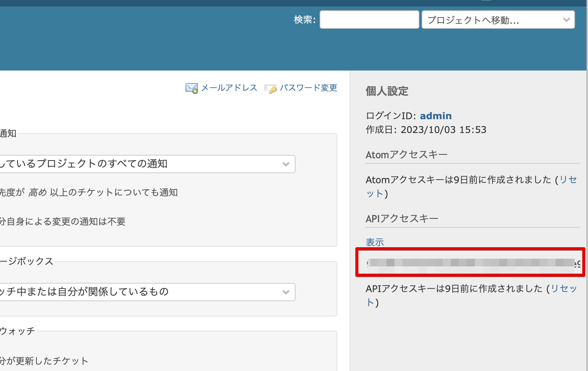Reset the API access key
This screenshot has width=588, height=371.
(x=563, y=289)
